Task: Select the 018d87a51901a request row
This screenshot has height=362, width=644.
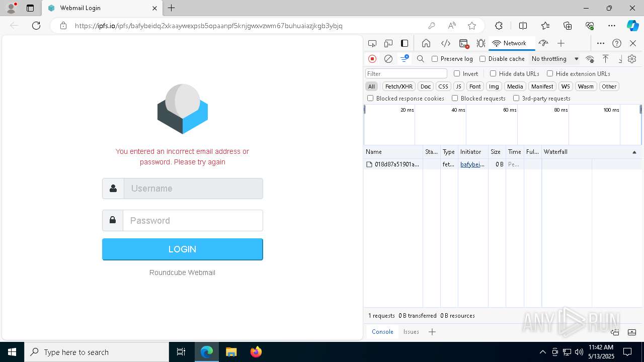Action: 503,164
